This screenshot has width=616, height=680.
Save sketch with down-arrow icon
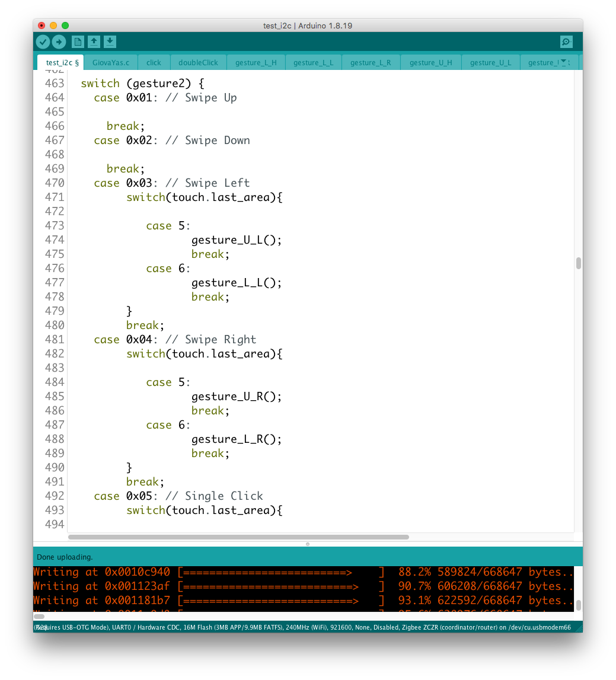point(110,41)
